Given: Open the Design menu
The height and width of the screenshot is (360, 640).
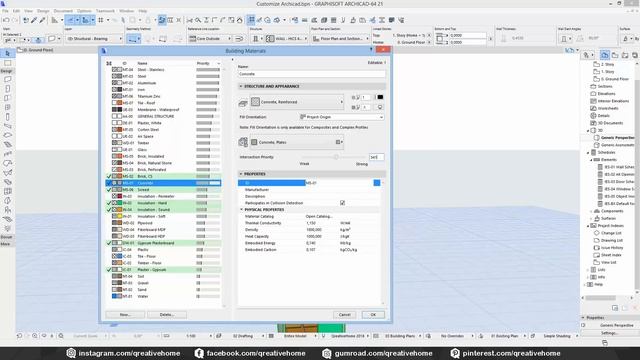Looking at the screenshot, I should [43, 11].
